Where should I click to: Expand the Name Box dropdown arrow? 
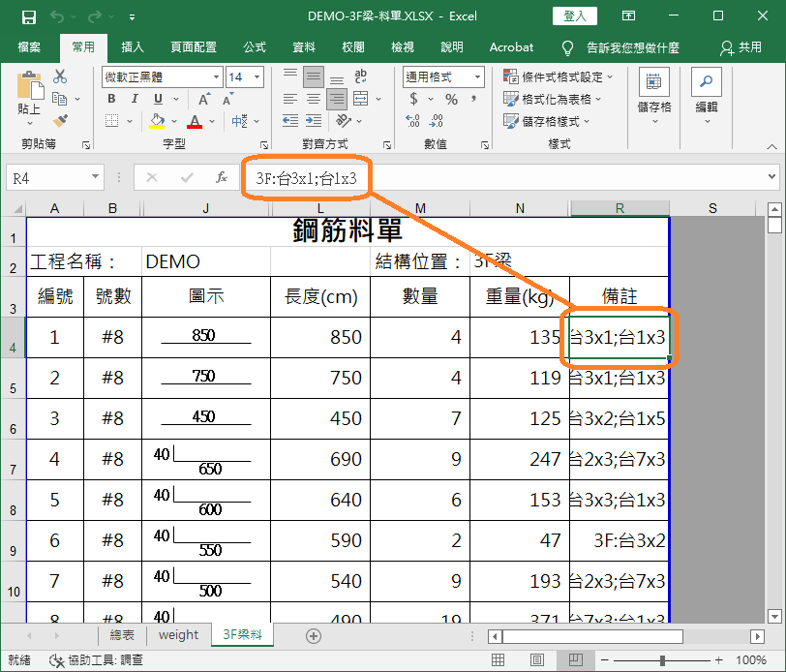click(x=95, y=177)
